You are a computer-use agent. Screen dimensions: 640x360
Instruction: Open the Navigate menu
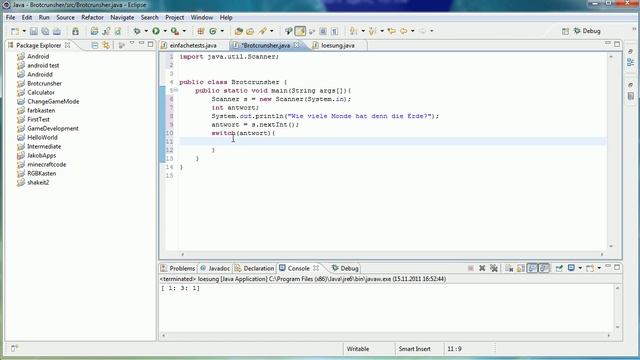click(122, 18)
